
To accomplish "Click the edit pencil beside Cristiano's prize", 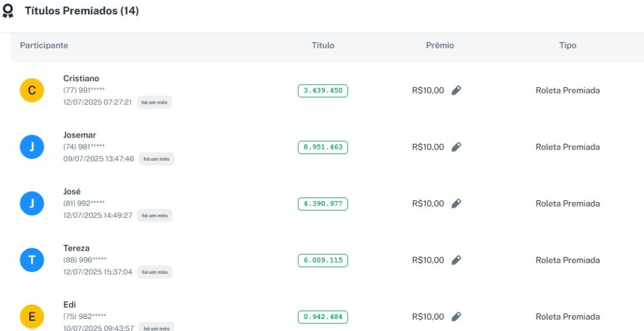I will (x=457, y=90).
